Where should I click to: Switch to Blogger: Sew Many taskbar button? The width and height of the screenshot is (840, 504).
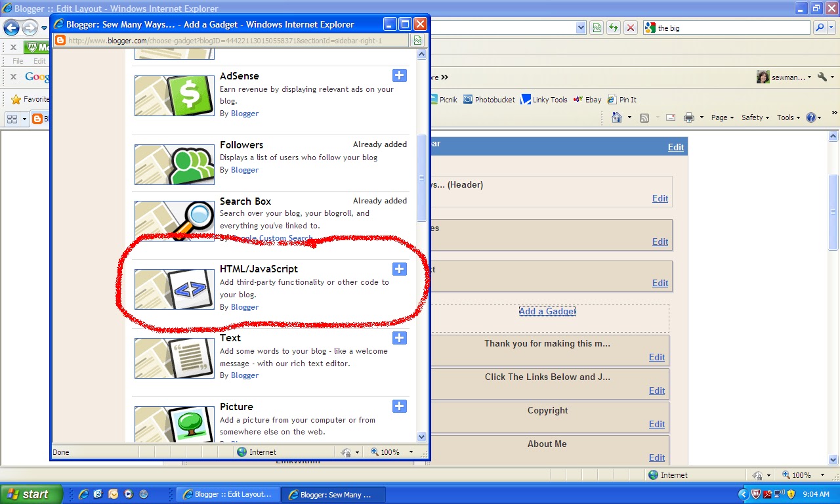333,494
